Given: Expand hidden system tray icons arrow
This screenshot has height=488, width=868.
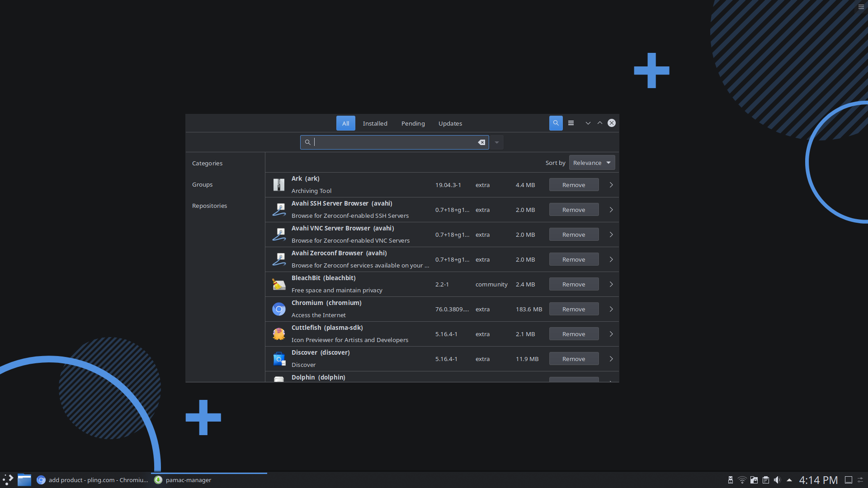Looking at the screenshot, I should tap(789, 480).
